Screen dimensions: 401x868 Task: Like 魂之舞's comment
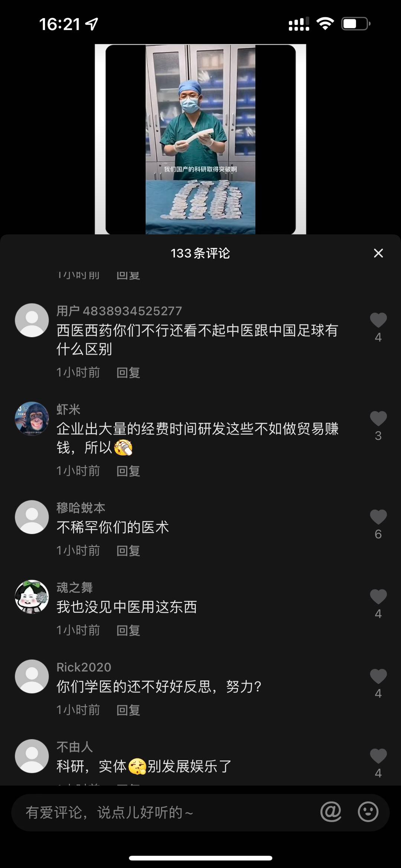coord(378,597)
